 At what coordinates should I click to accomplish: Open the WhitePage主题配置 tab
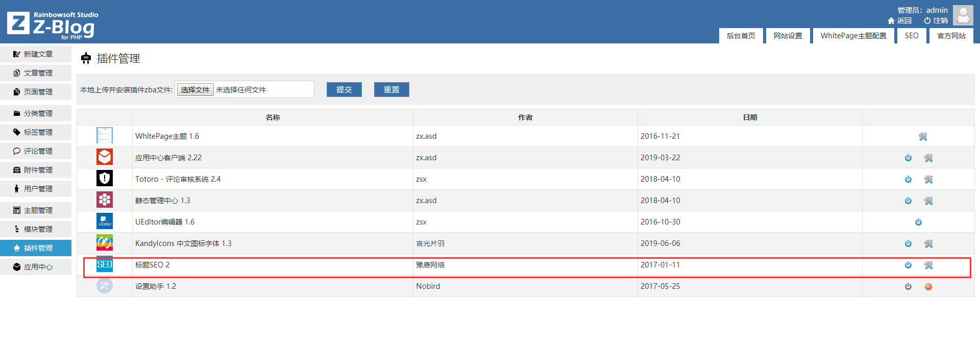click(853, 36)
